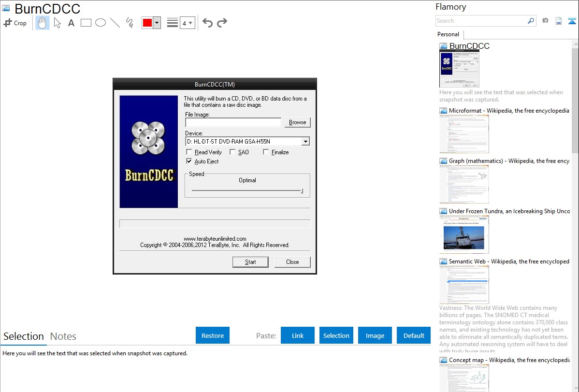Select the rectangle shape tool

coord(86,23)
